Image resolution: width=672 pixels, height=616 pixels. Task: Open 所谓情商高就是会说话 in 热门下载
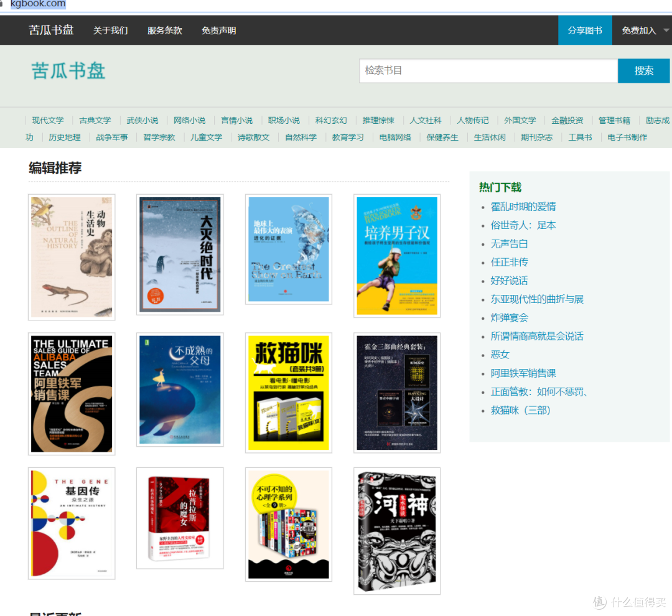(537, 336)
